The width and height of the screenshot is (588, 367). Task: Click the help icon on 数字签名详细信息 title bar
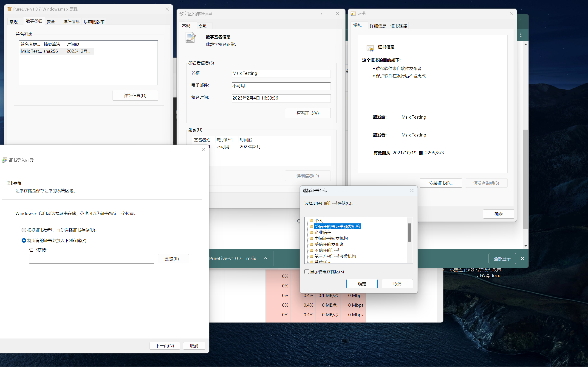point(321,14)
